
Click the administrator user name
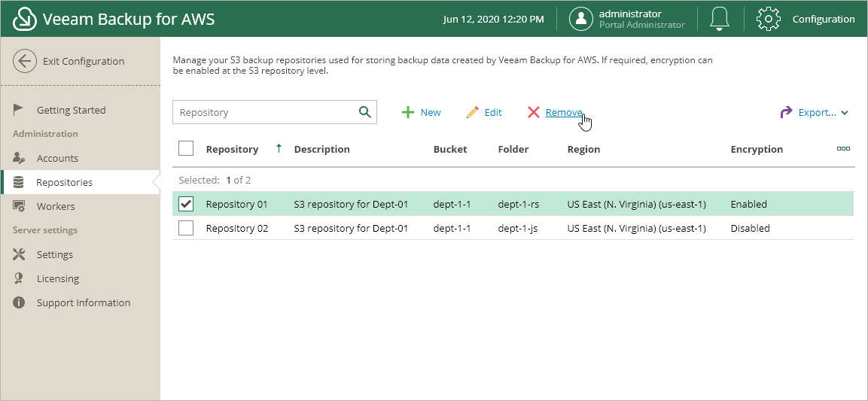click(631, 14)
